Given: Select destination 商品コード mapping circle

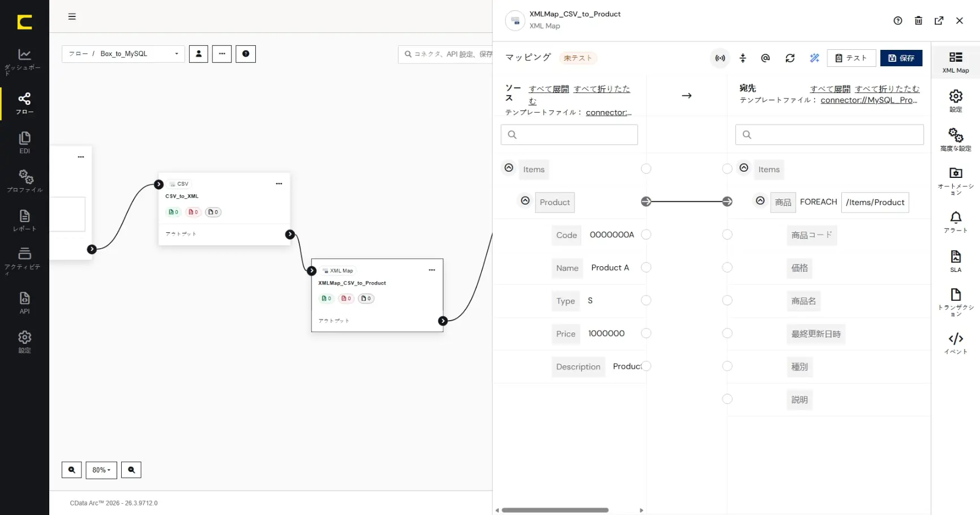Looking at the screenshot, I should (727, 235).
